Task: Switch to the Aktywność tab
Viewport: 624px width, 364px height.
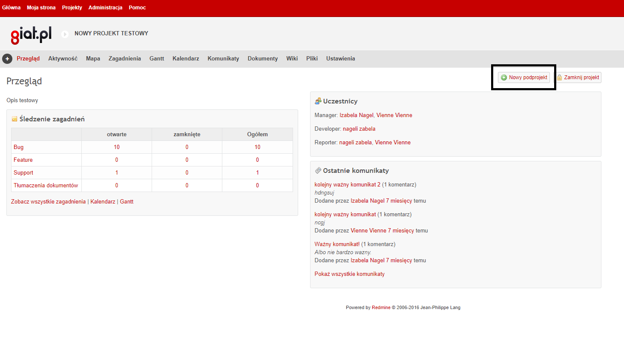Action: tap(63, 59)
